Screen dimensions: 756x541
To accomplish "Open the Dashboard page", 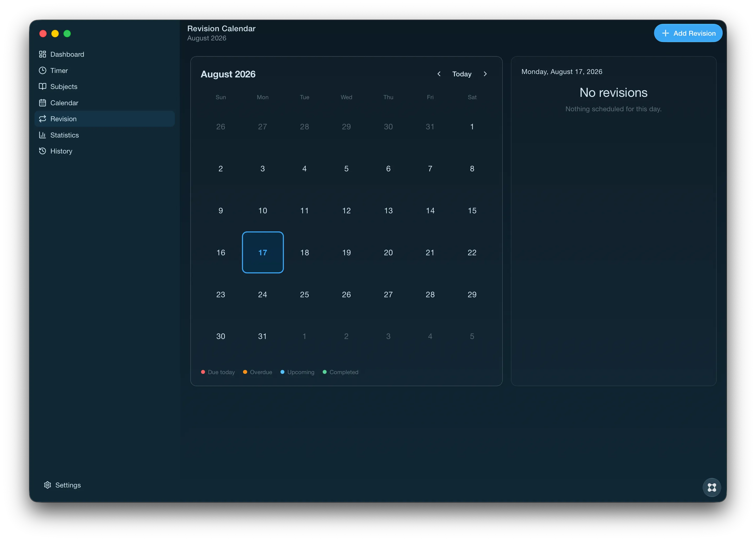I will click(105, 54).
